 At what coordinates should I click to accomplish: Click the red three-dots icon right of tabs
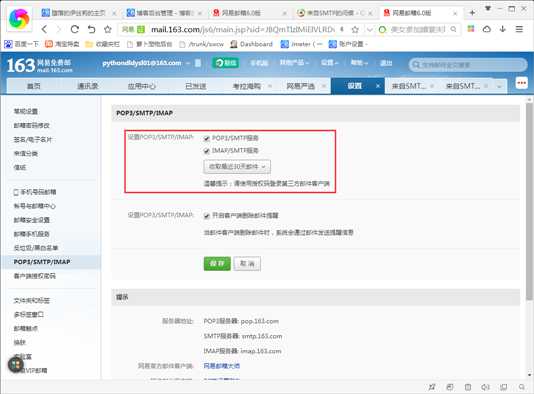(521, 83)
